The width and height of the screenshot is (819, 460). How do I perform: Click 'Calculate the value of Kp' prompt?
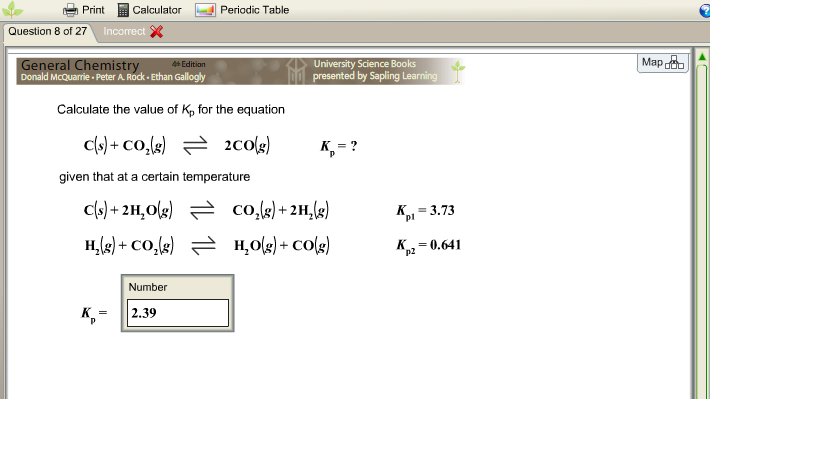tap(171, 110)
